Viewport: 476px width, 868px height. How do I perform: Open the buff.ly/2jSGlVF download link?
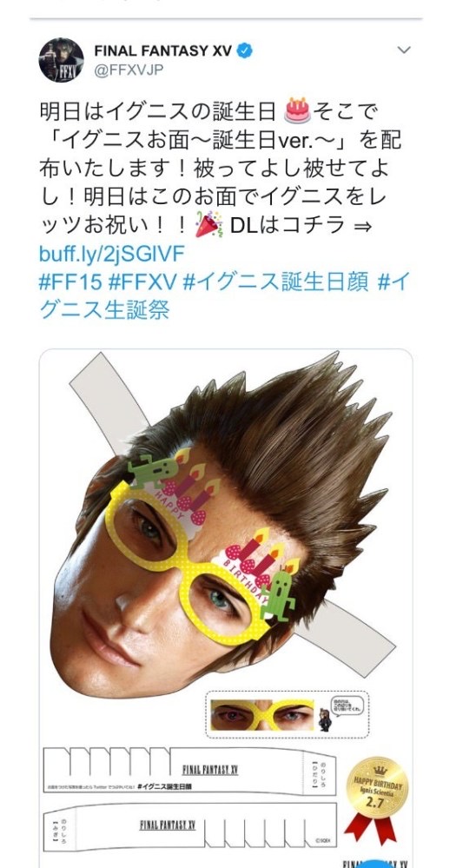112,254
